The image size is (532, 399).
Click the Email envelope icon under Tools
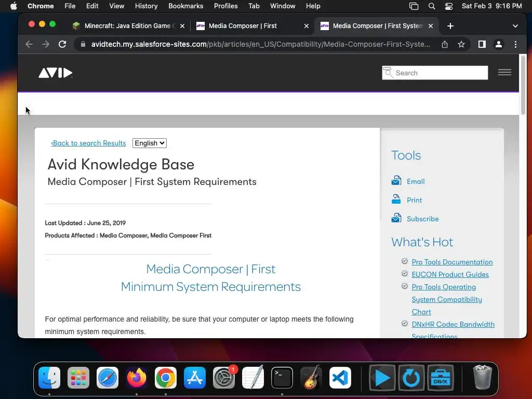(396, 180)
